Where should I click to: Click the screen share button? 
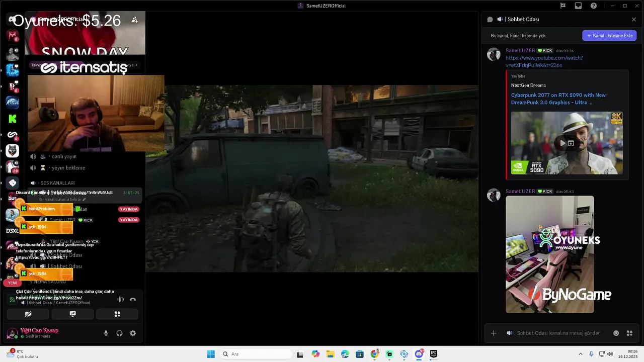click(72, 314)
